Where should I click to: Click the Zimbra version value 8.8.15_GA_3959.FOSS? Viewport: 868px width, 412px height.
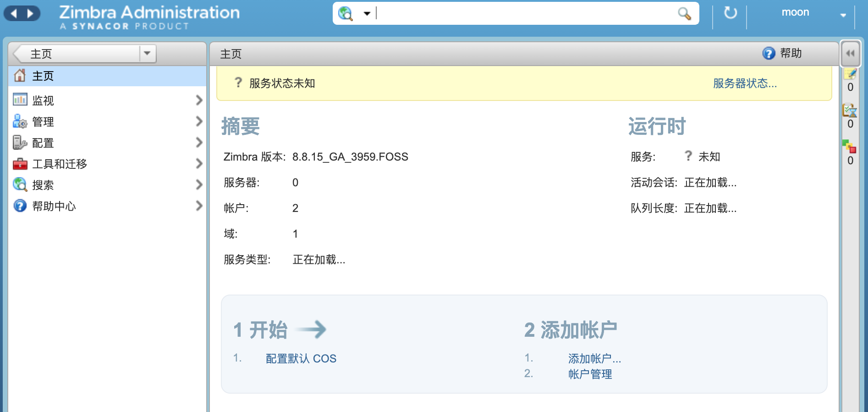350,157
